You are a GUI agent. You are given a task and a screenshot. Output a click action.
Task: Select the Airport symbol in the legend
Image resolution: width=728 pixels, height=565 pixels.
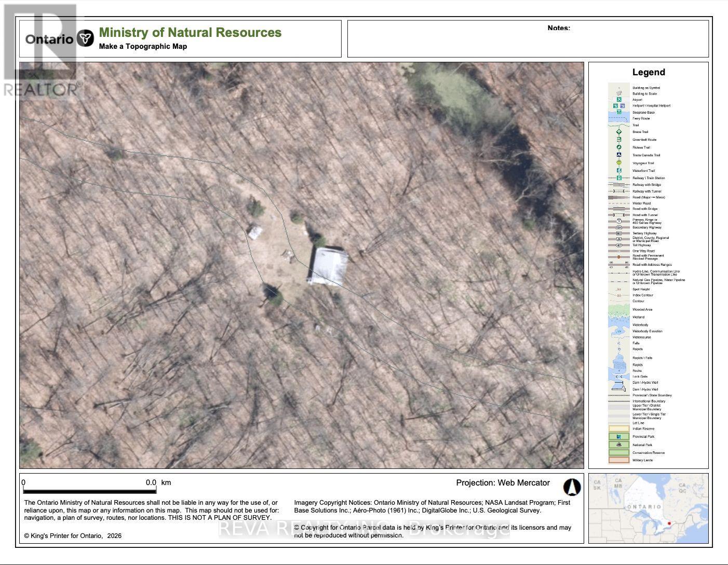619,99
